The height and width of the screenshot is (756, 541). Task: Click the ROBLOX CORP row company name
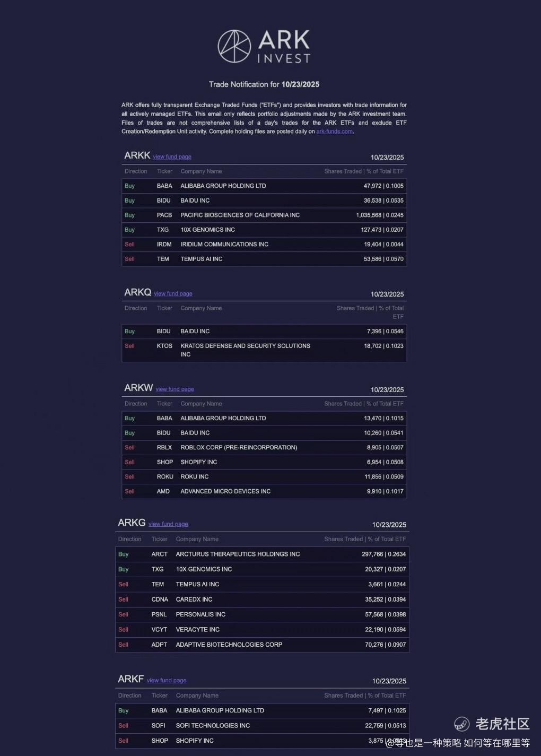point(239,448)
